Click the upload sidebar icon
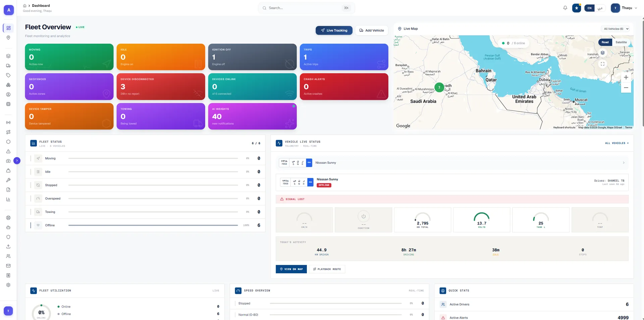This screenshot has height=320, width=644. [x=8, y=246]
